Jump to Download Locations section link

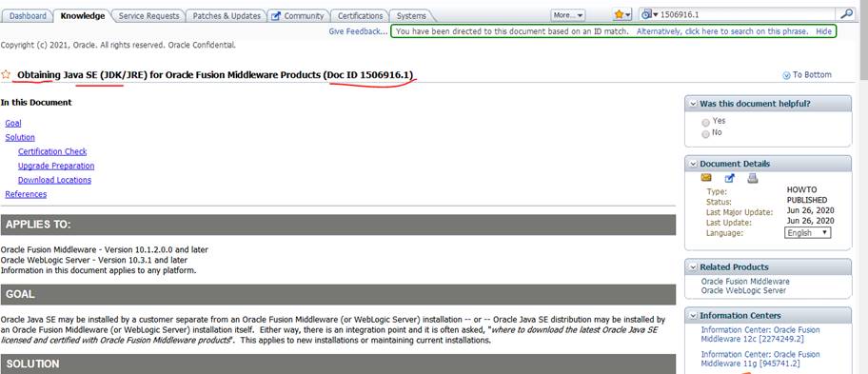point(54,180)
